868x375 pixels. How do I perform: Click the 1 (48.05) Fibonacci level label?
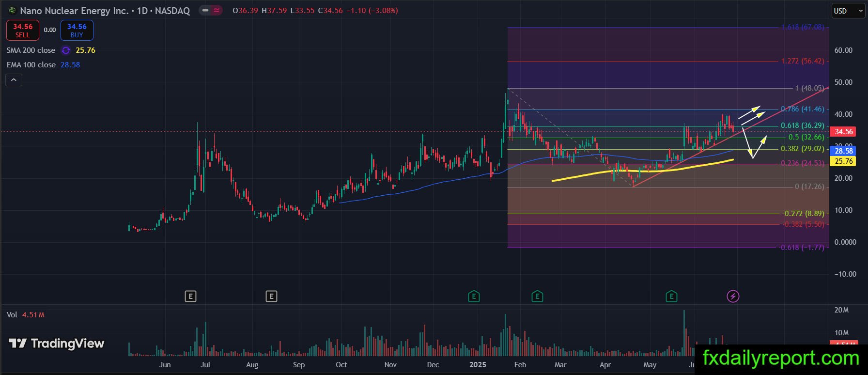point(809,88)
